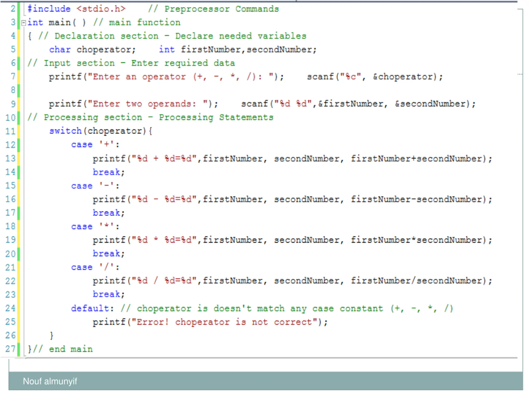This screenshot has height=399, width=532.
Task: Click line number 11 in gutter
Action: coord(10,131)
